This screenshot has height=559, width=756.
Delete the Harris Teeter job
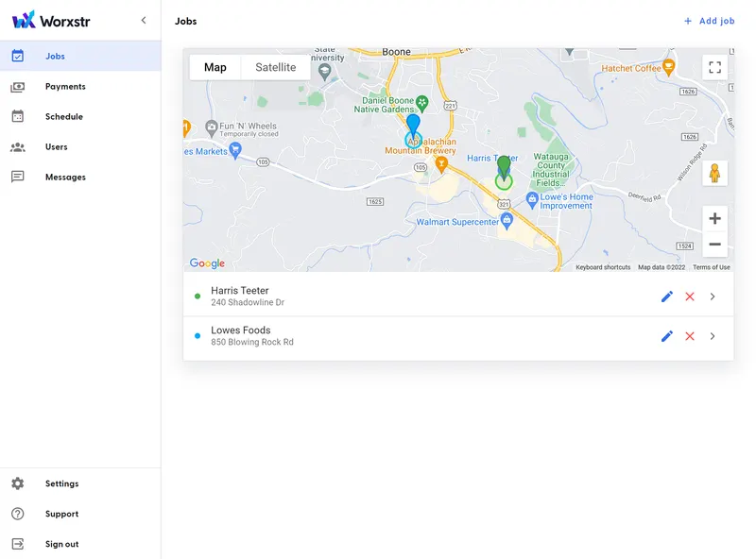690,296
